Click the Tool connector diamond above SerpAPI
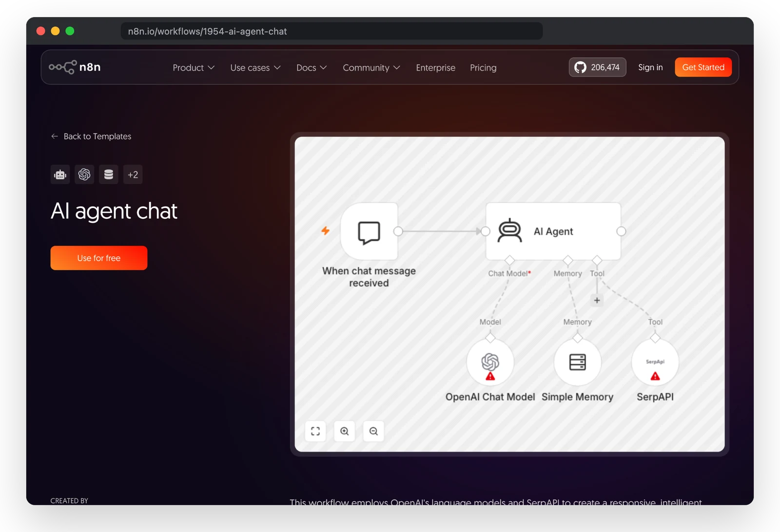The width and height of the screenshot is (780, 532). point(655,338)
